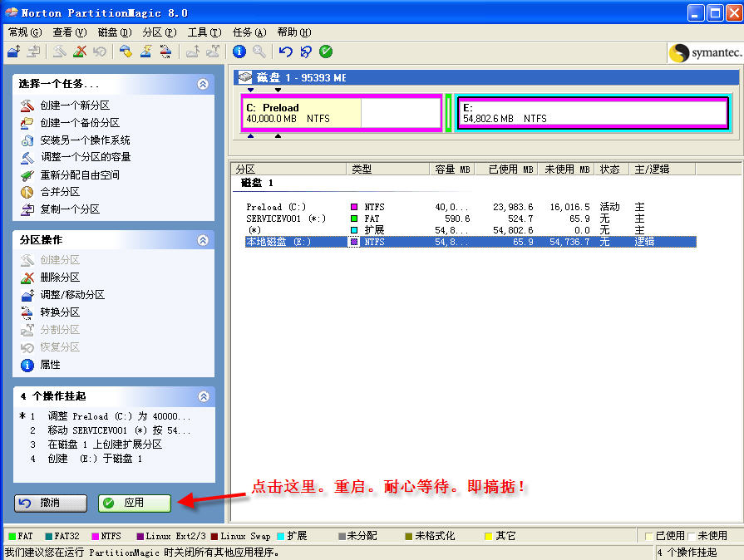Click the 删除分区 operation link
The image size is (744, 560).
click(60, 278)
